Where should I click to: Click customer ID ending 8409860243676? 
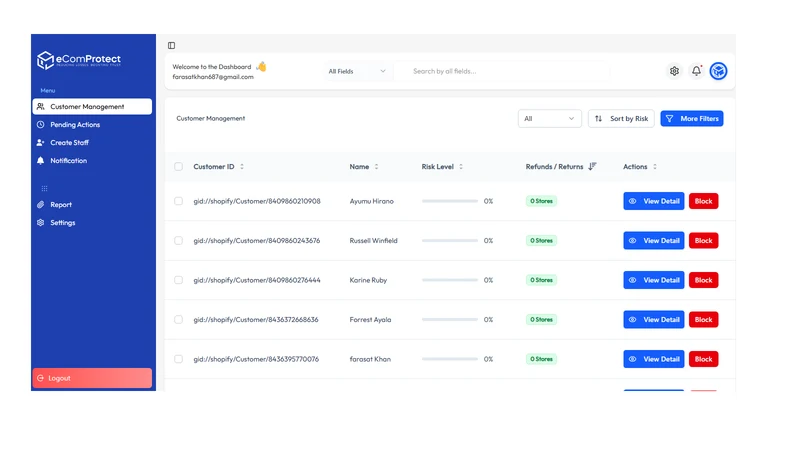point(257,240)
